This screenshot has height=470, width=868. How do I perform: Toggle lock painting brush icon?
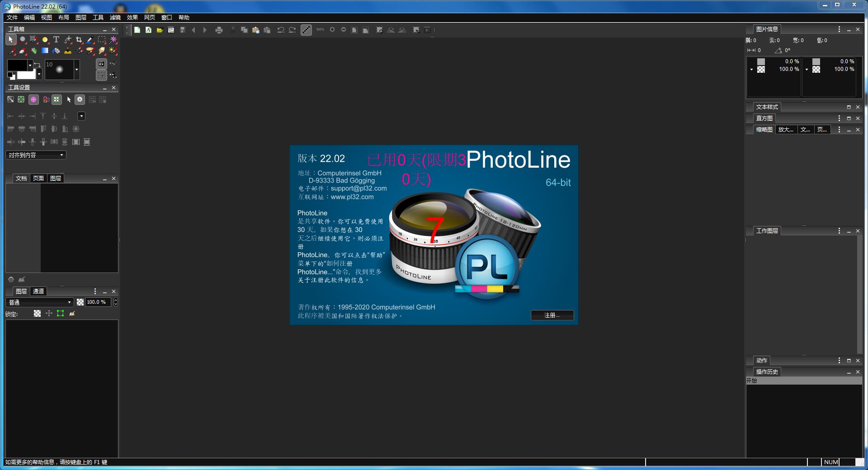point(72,314)
